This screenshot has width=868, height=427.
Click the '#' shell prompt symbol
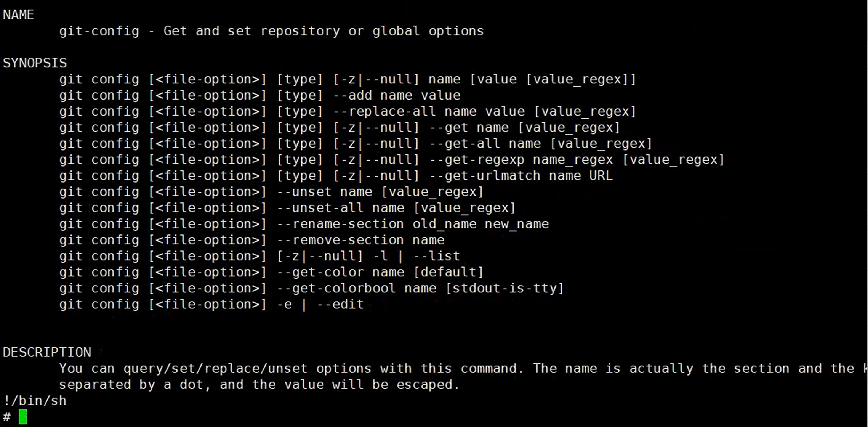point(7,417)
